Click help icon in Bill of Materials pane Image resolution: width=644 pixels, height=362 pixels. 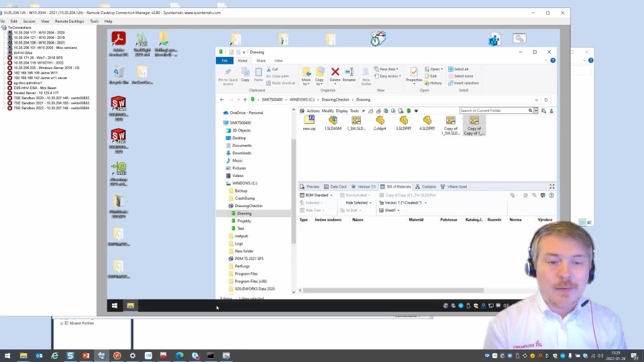pos(551,195)
